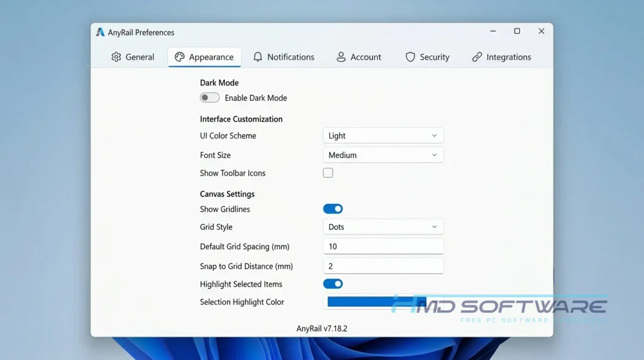Click the AnyRail v7.18.2 version text

pyautogui.click(x=322, y=329)
